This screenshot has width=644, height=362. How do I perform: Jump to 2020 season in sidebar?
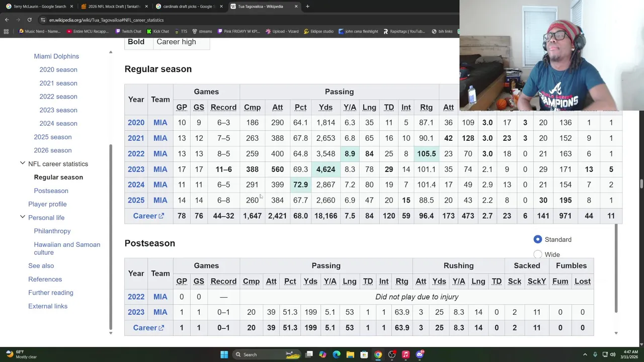tap(58, 69)
